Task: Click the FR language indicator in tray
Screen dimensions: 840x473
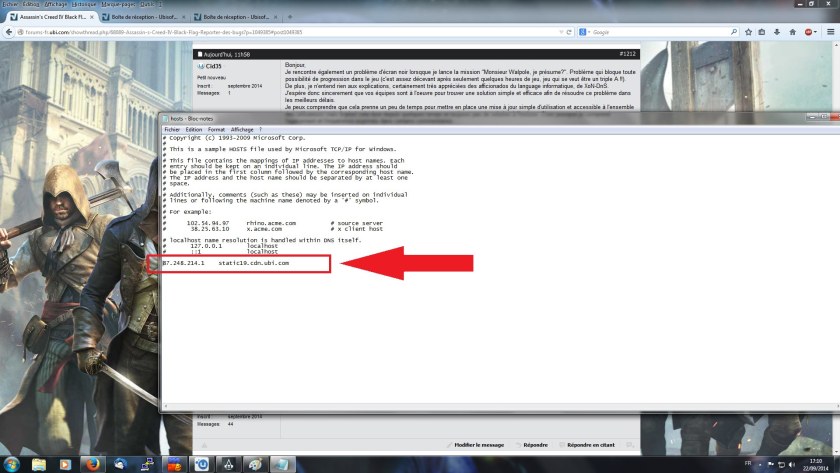Action: point(748,463)
